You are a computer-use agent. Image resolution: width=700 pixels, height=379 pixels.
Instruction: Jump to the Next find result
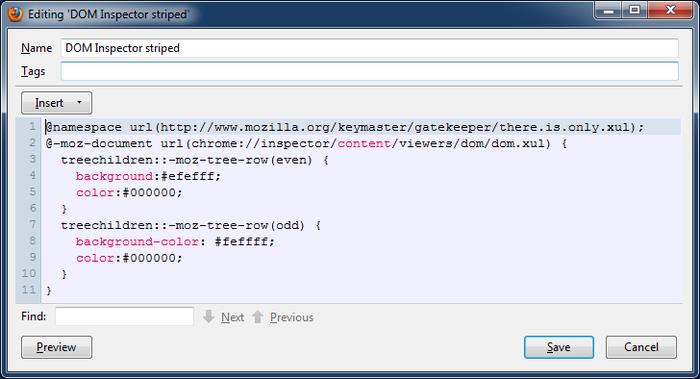(233, 317)
